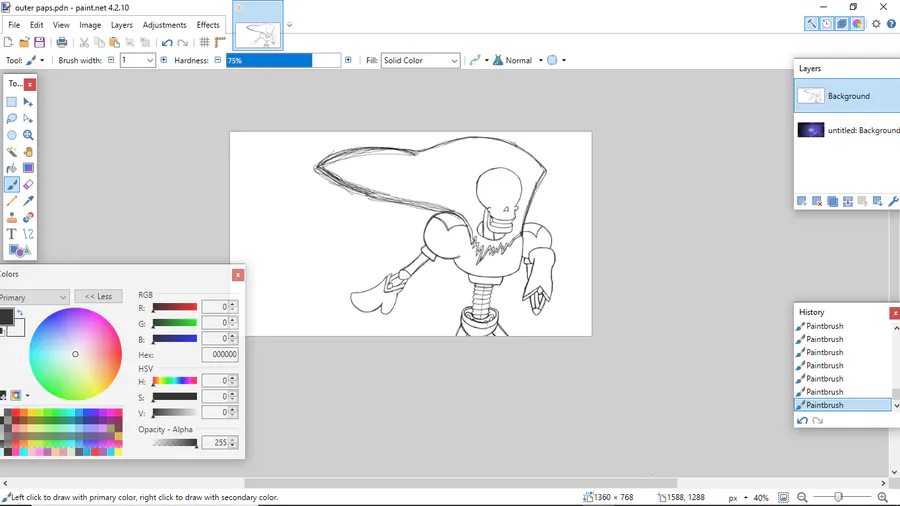Open the Adjustments menu
The height and width of the screenshot is (506, 900).
point(164,25)
